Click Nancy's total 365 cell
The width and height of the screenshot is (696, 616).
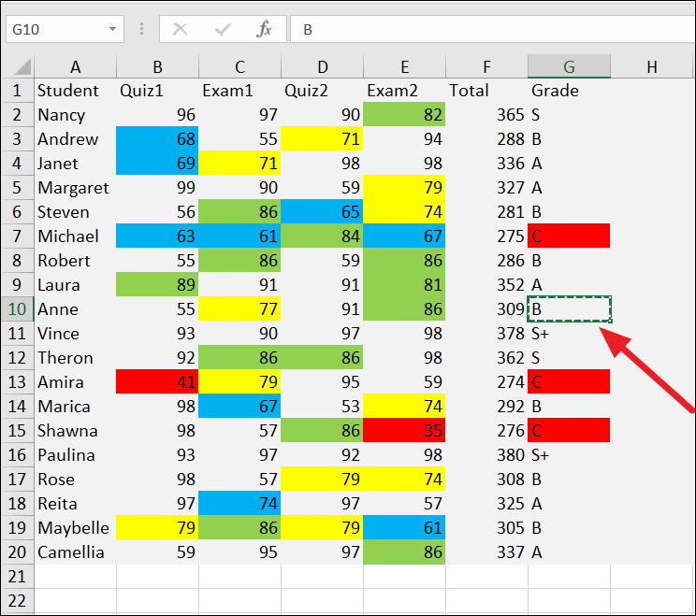click(487, 115)
